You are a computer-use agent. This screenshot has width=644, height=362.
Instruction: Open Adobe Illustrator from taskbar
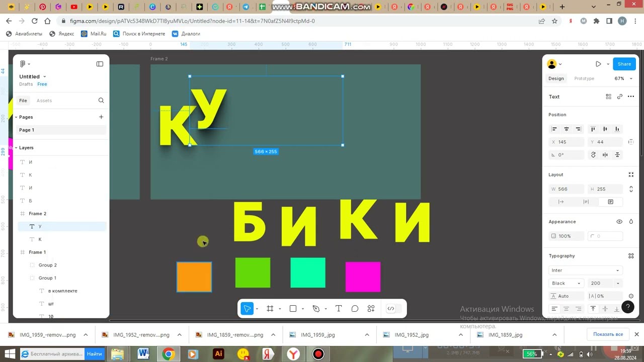[x=218, y=354]
